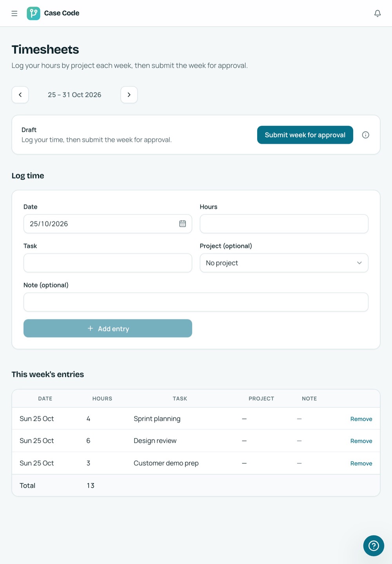Image resolution: width=392 pixels, height=564 pixels.
Task: Remove the Customer demo prep entry
Action: (x=361, y=463)
